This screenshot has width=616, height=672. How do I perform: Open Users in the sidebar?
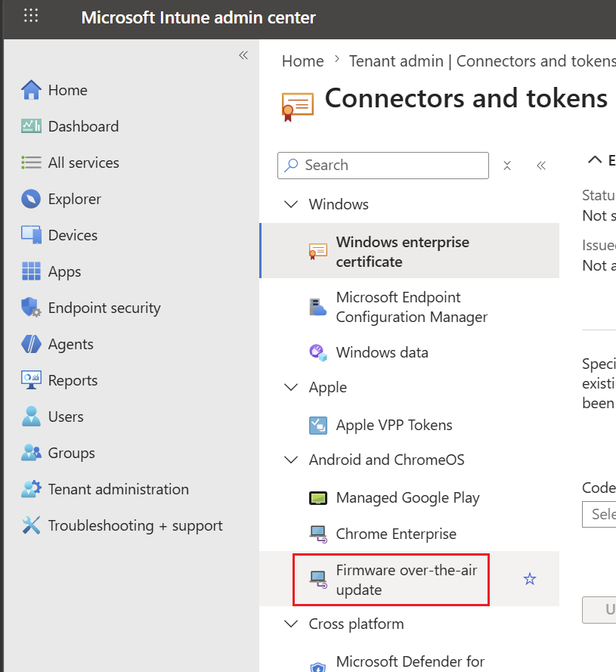click(66, 417)
